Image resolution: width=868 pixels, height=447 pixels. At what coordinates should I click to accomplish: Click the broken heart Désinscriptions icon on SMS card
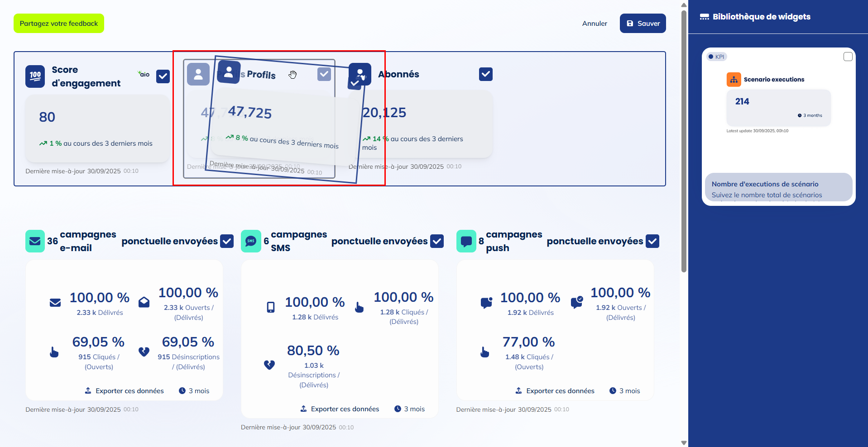(x=269, y=365)
